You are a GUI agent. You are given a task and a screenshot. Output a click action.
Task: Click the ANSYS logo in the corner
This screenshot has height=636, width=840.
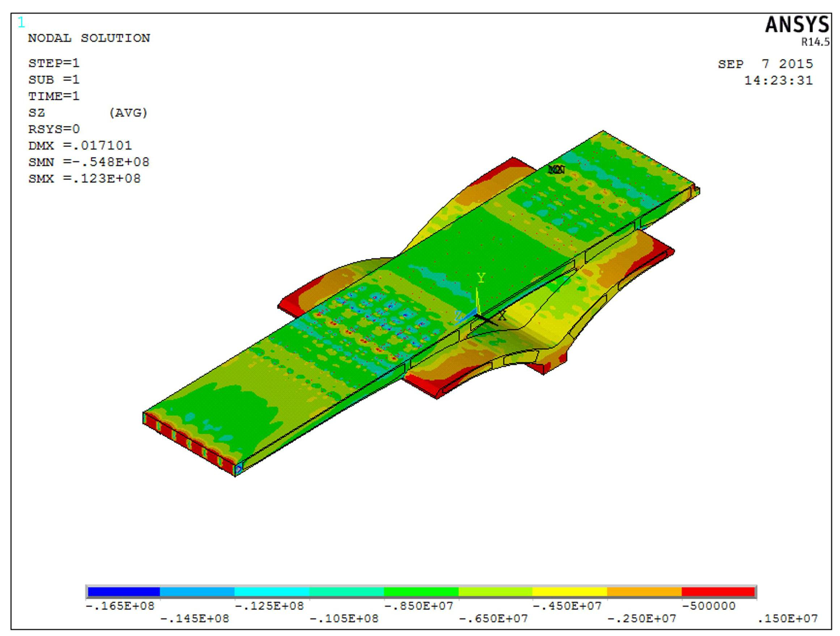pos(797,25)
